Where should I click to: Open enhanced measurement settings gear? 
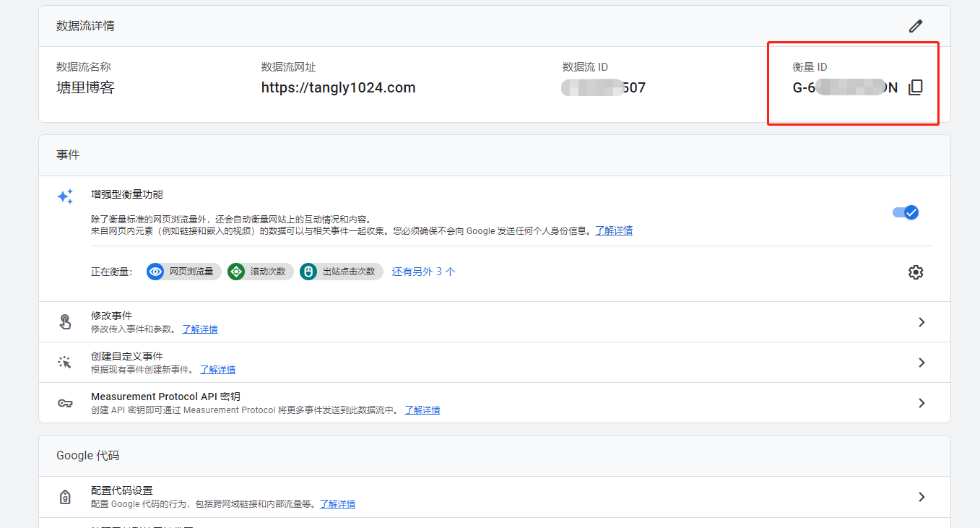click(916, 272)
